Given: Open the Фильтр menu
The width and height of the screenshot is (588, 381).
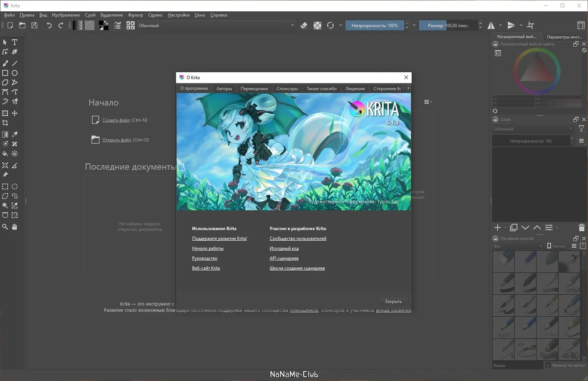Looking at the screenshot, I should pos(135,15).
